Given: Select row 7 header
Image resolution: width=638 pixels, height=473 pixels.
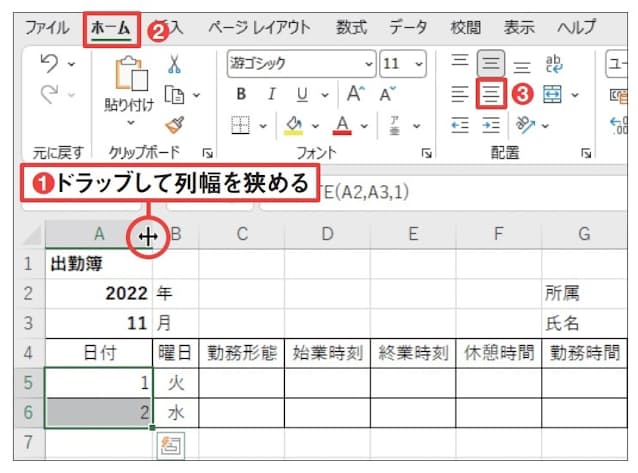Looking at the screenshot, I should point(28,442).
